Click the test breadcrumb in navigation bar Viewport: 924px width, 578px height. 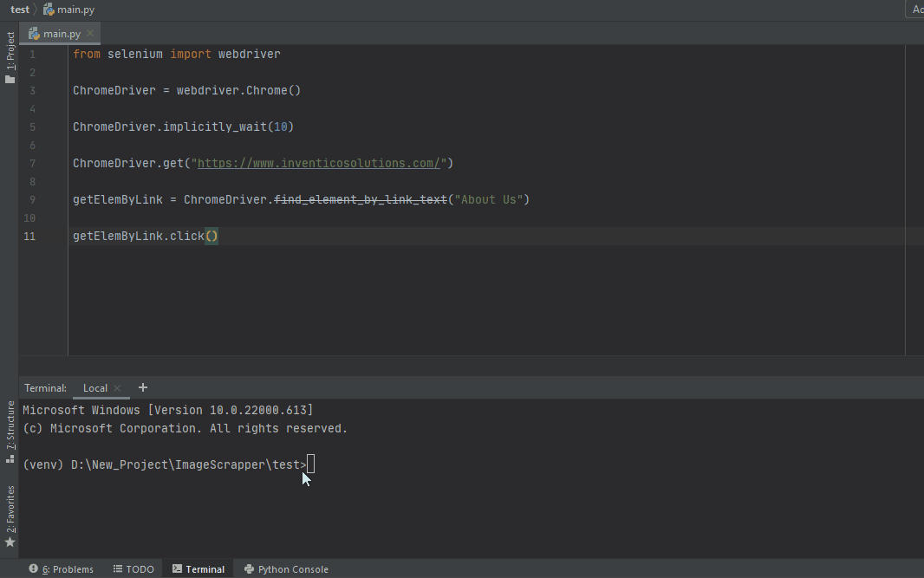click(19, 10)
